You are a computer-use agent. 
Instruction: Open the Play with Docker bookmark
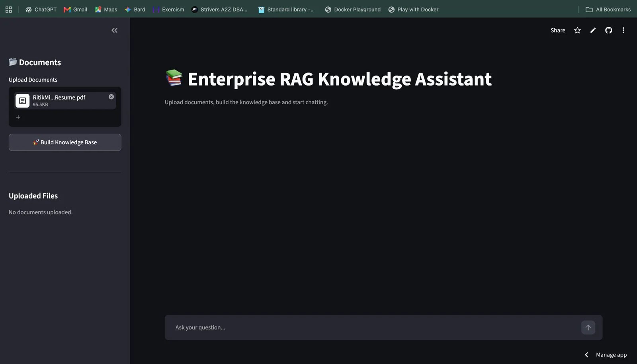tap(413, 9)
